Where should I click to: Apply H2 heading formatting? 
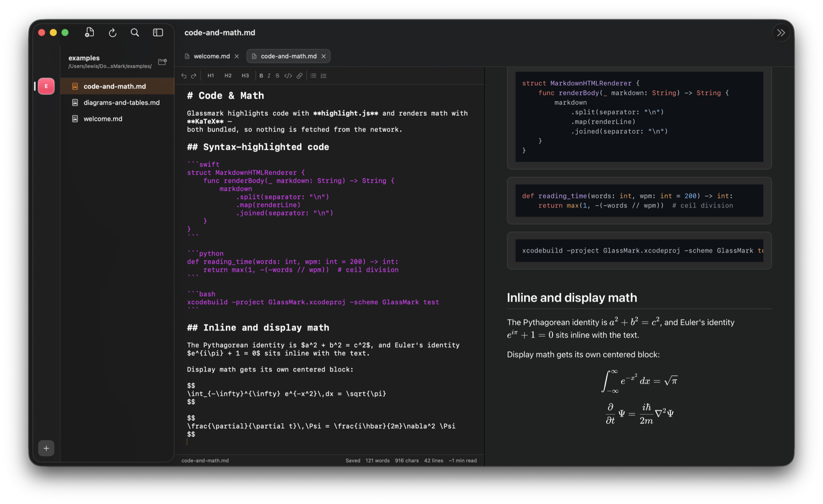point(228,76)
